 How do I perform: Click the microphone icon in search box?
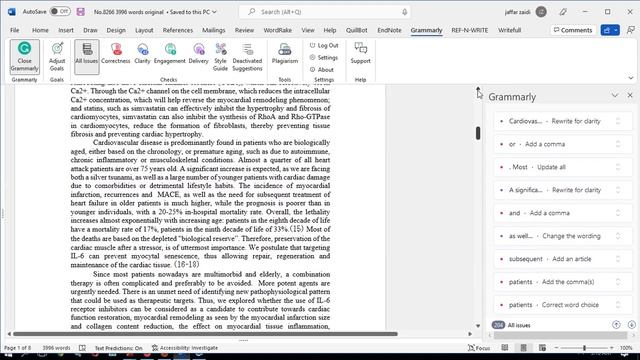(404, 12)
